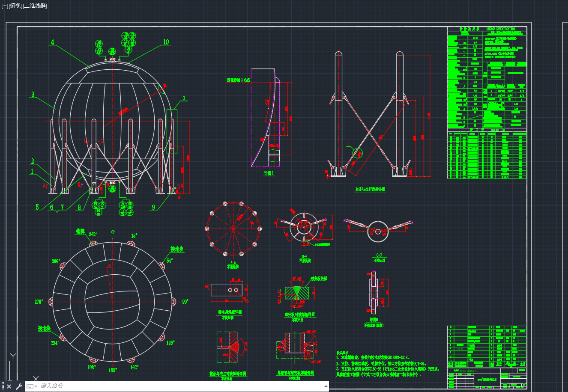568x392 pixels.
Task: Select part number 5 leader label
Action: [37, 207]
